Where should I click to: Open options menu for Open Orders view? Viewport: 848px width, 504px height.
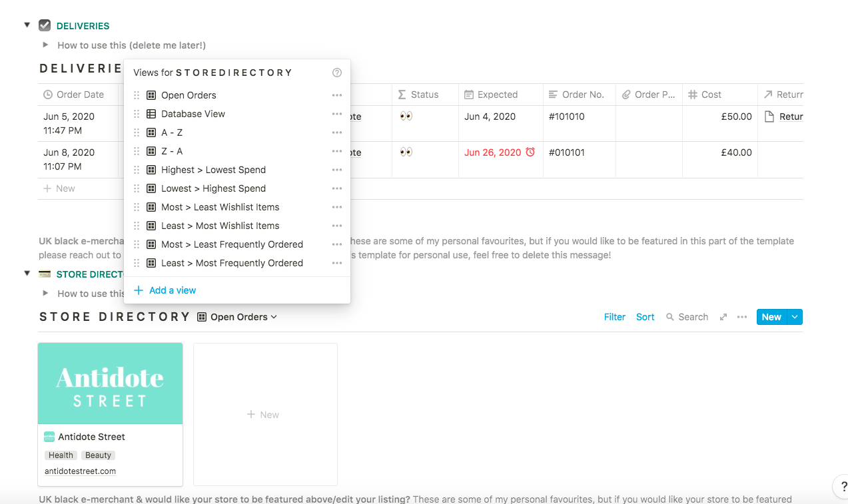(x=337, y=95)
